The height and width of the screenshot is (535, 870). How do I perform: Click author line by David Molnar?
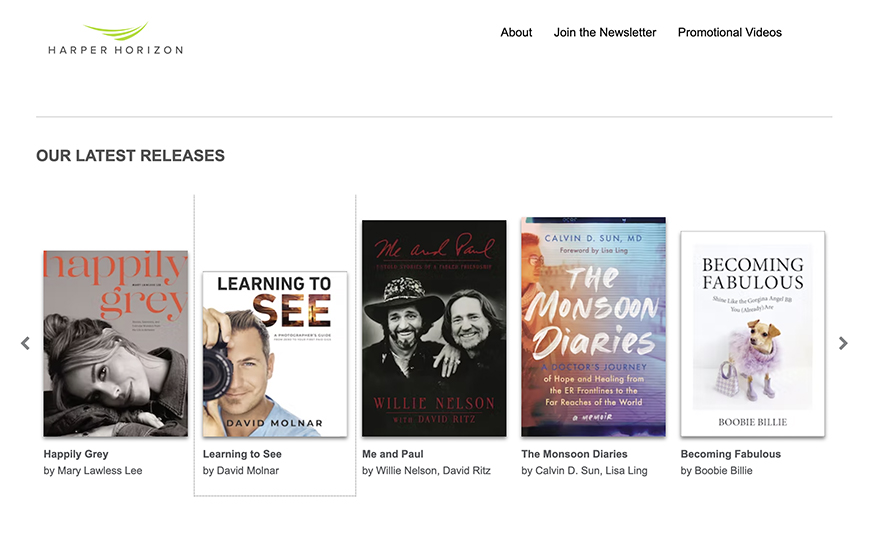coord(241,471)
